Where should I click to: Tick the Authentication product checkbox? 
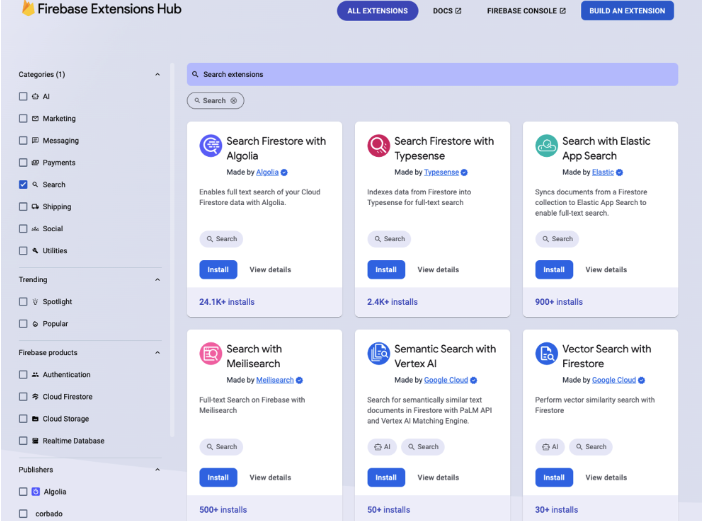tap(23, 375)
